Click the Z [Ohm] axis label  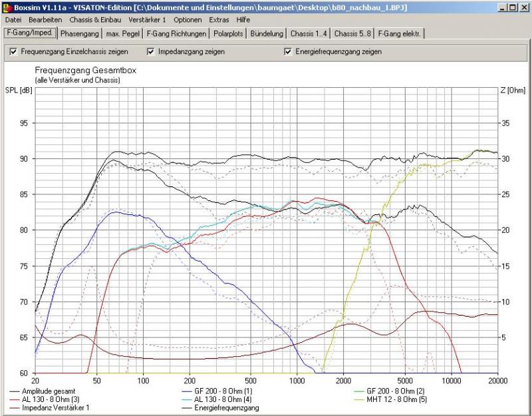(512, 91)
